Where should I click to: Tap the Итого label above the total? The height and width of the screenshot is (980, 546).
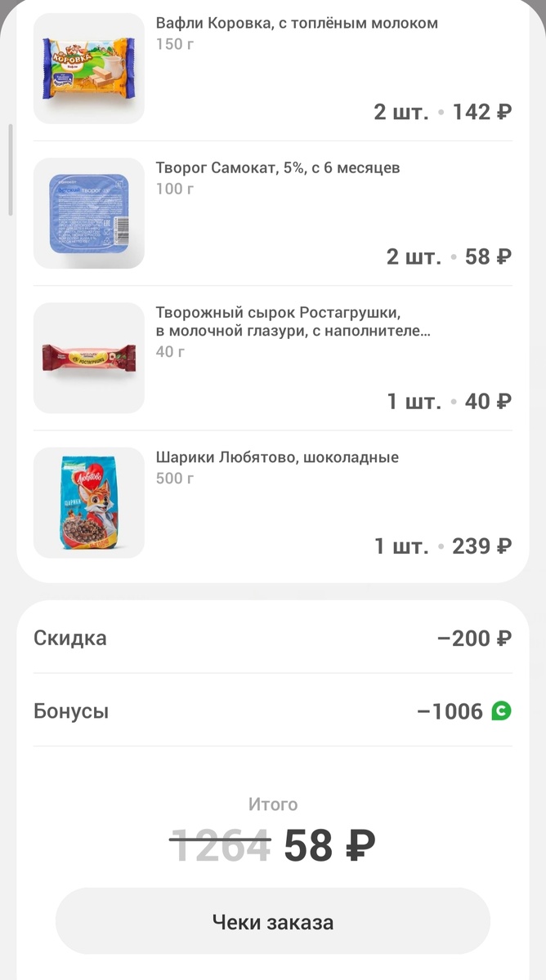pos(273,804)
